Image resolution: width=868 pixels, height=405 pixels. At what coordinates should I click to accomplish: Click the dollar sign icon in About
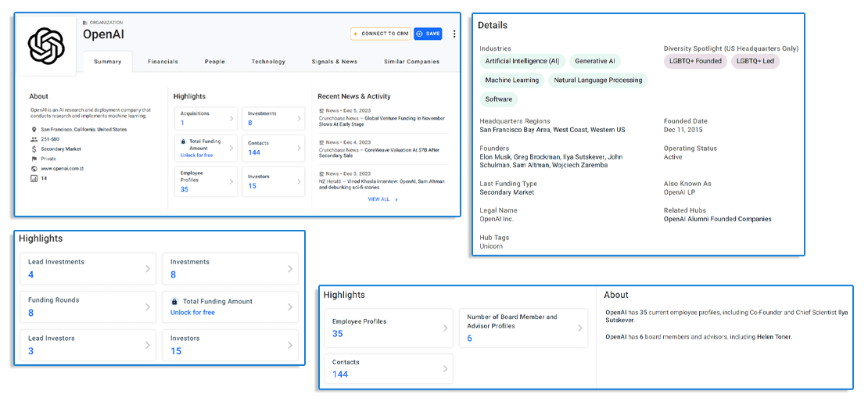(34, 149)
